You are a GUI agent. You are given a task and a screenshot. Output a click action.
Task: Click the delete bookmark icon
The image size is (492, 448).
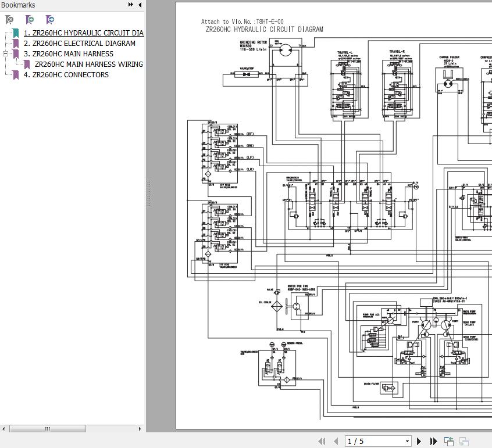[x=9, y=20]
